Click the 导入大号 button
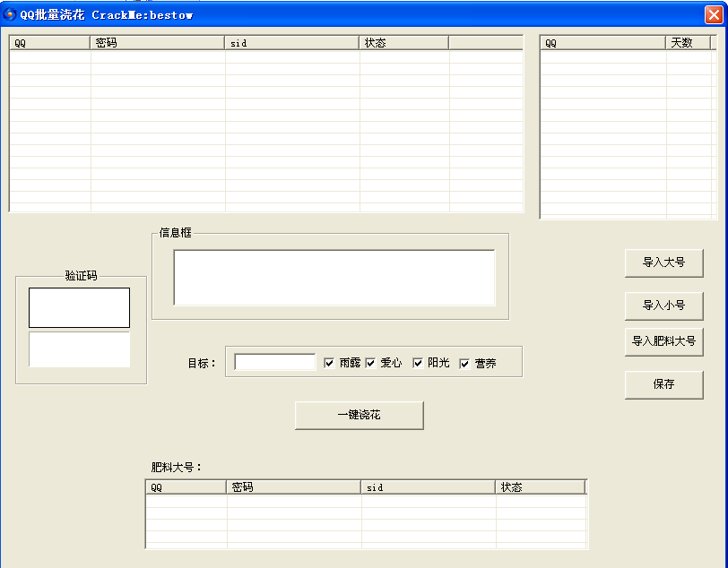Screen dimensions: 728x568 664,263
